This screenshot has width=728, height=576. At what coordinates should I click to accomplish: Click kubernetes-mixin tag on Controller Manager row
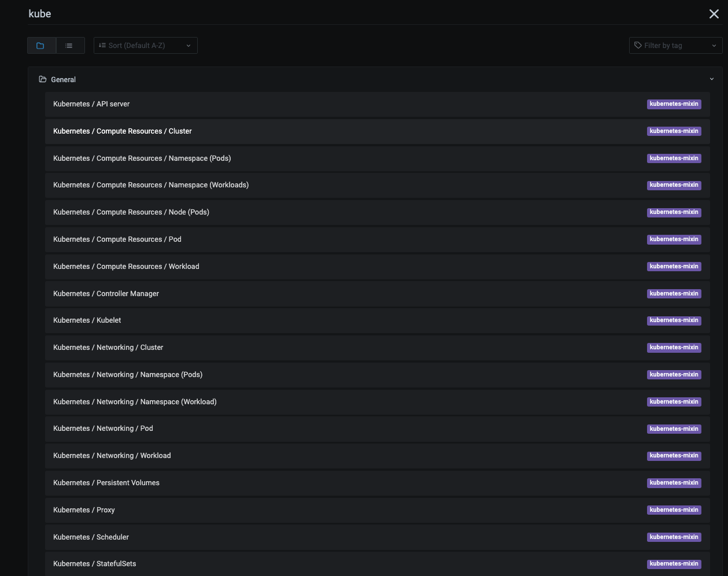pyautogui.click(x=674, y=294)
